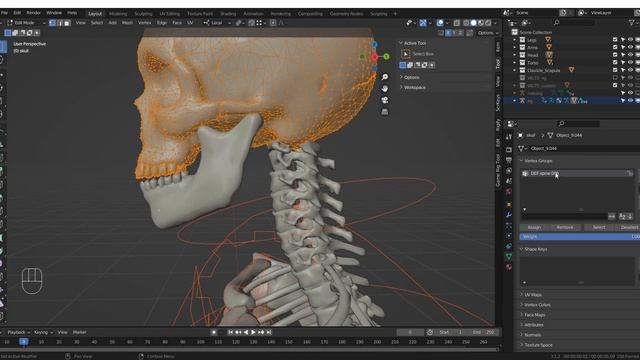Open the Select menu in viewport header
This screenshot has width=640, height=360.
[97, 23]
